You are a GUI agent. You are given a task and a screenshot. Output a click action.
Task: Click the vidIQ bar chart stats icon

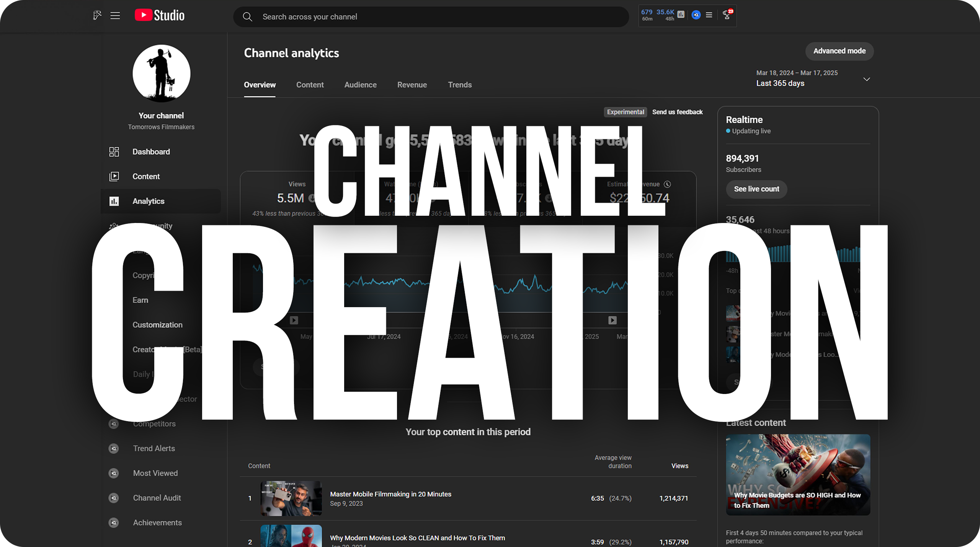coord(681,15)
